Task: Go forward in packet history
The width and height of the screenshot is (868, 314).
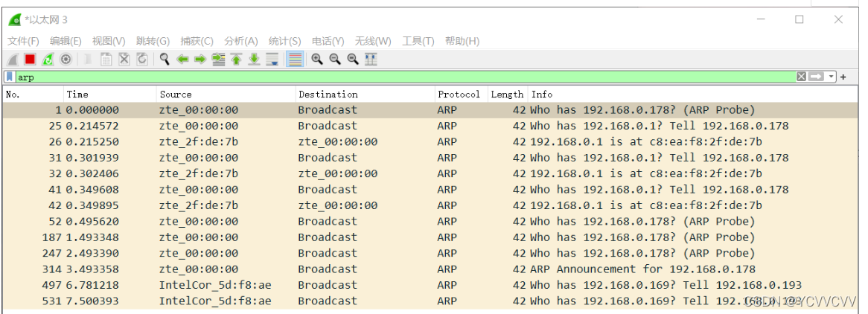Action: (x=200, y=60)
